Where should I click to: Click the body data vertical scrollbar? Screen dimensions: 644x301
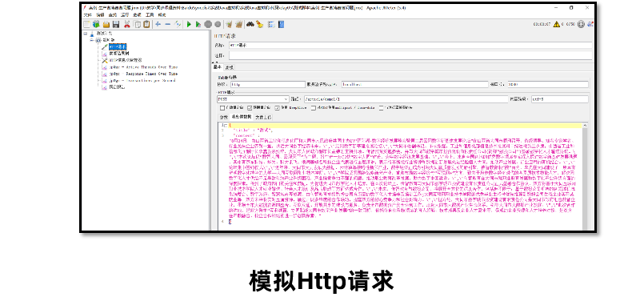585,176
